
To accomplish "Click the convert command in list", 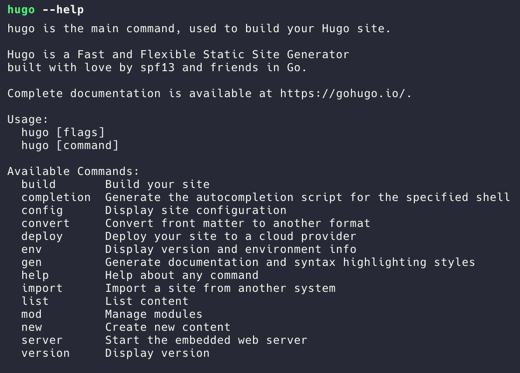I will coord(46,223).
